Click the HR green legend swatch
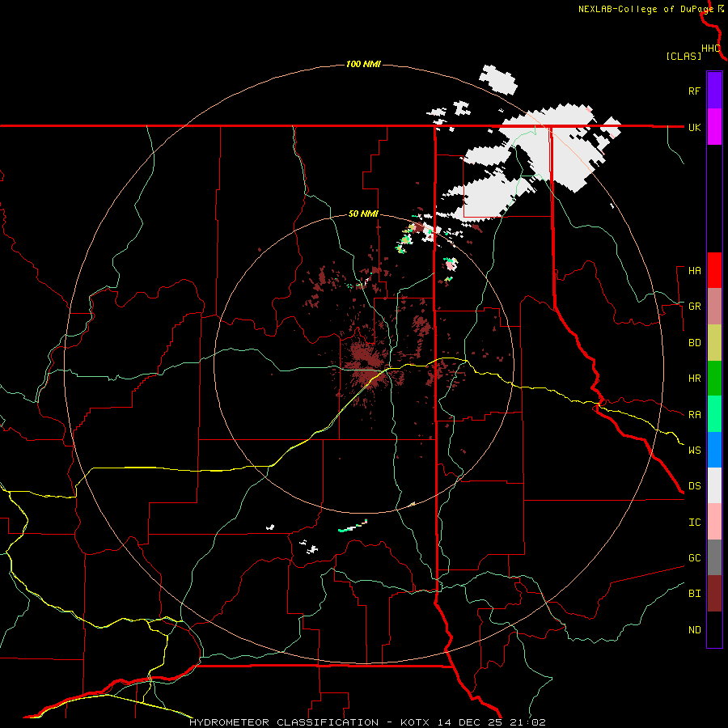Viewport: 728px width, 728px height. 714,379
